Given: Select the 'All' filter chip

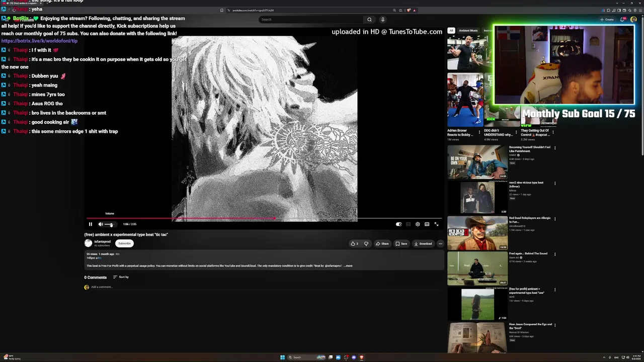Looking at the screenshot, I should pyautogui.click(x=451, y=31).
